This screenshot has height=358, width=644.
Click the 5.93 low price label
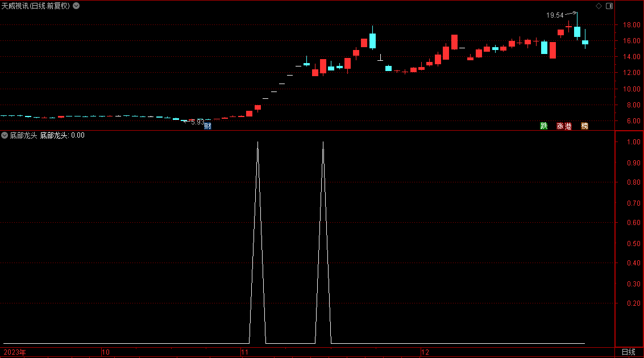coord(198,122)
